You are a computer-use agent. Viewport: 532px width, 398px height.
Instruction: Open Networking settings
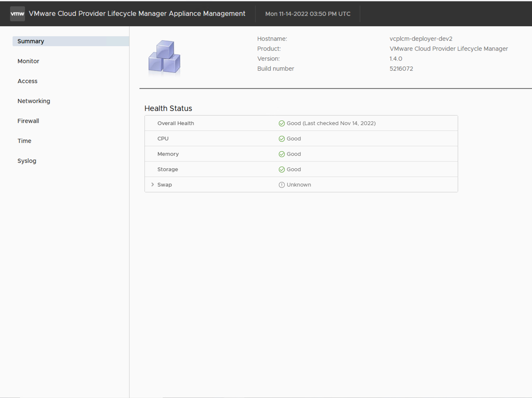click(x=34, y=101)
